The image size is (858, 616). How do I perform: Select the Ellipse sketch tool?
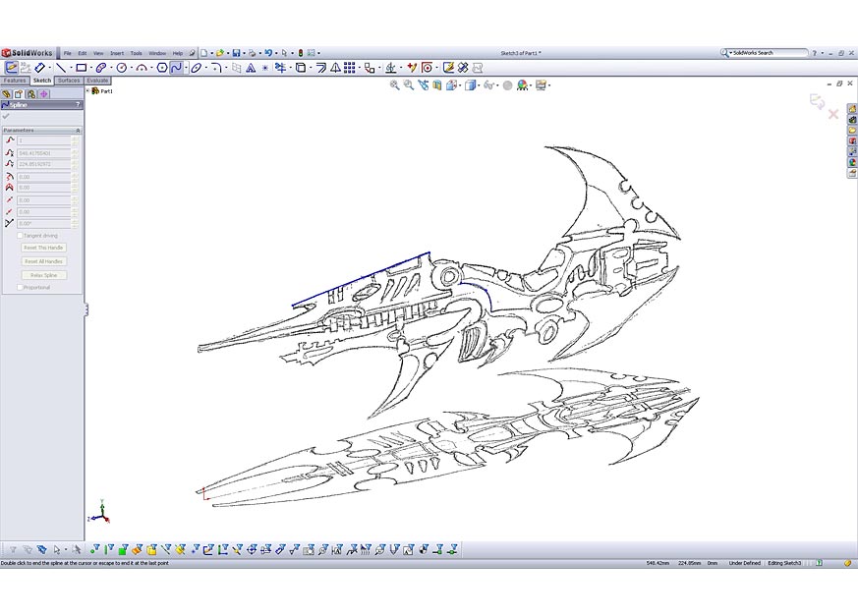pos(196,68)
